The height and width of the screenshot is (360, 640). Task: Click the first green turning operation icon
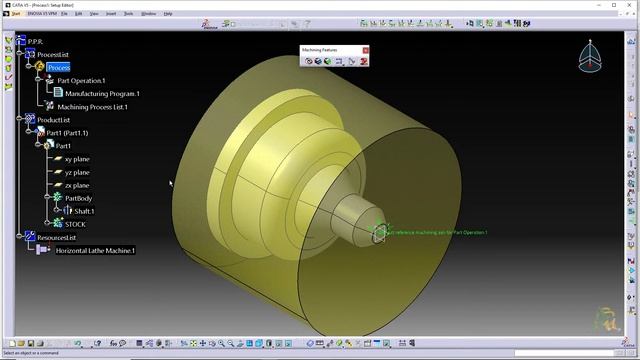(363, 24)
